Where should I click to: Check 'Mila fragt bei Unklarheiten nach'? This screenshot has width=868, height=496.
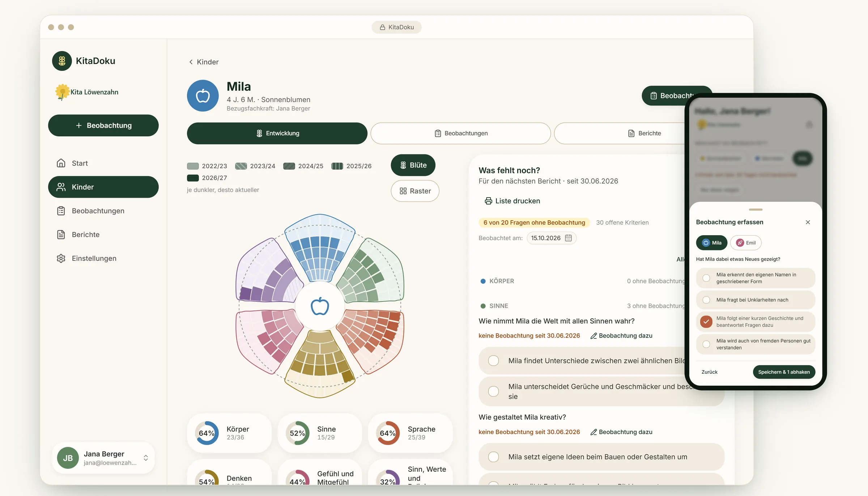tap(756, 300)
